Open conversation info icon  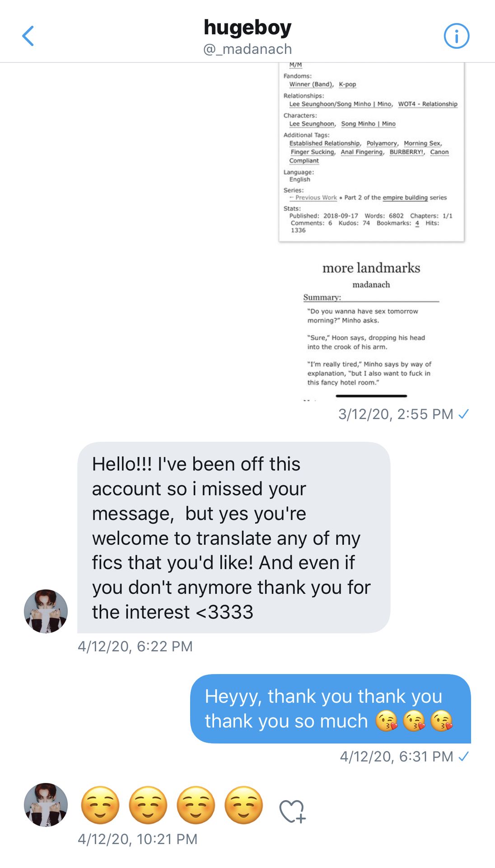coord(456,36)
